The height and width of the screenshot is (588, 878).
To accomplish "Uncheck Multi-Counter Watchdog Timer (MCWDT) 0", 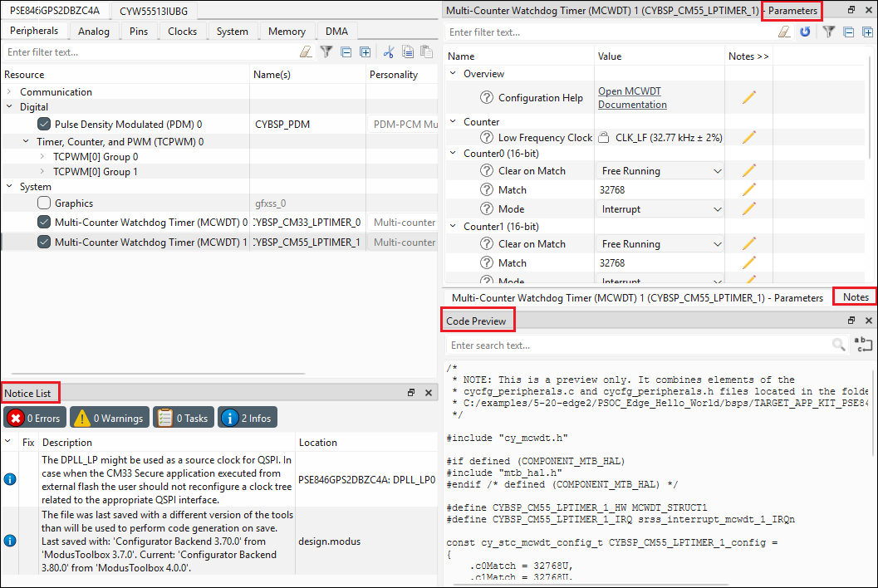I will [44, 223].
